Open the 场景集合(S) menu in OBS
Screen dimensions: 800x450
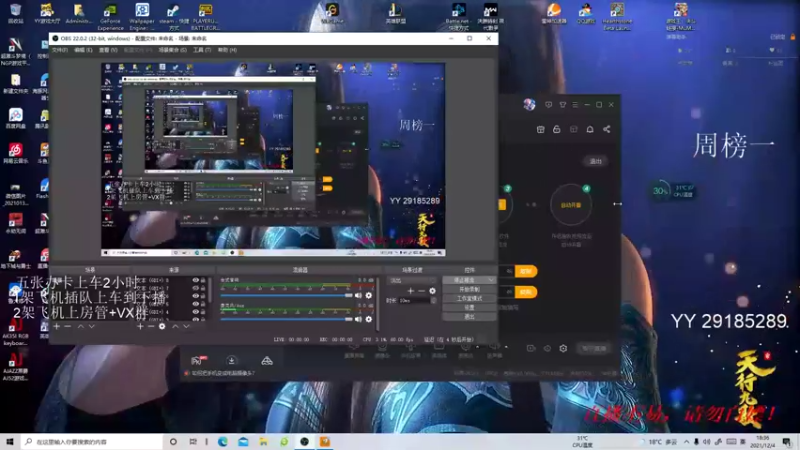(172, 50)
